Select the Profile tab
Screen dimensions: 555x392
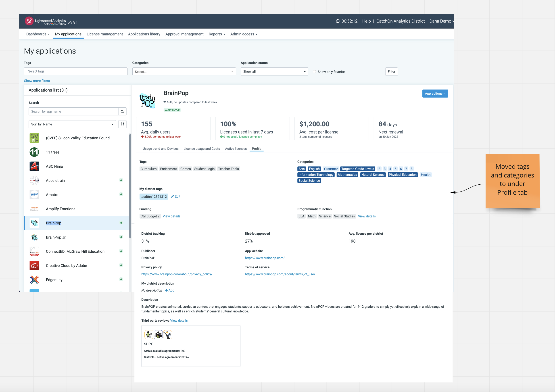(257, 149)
